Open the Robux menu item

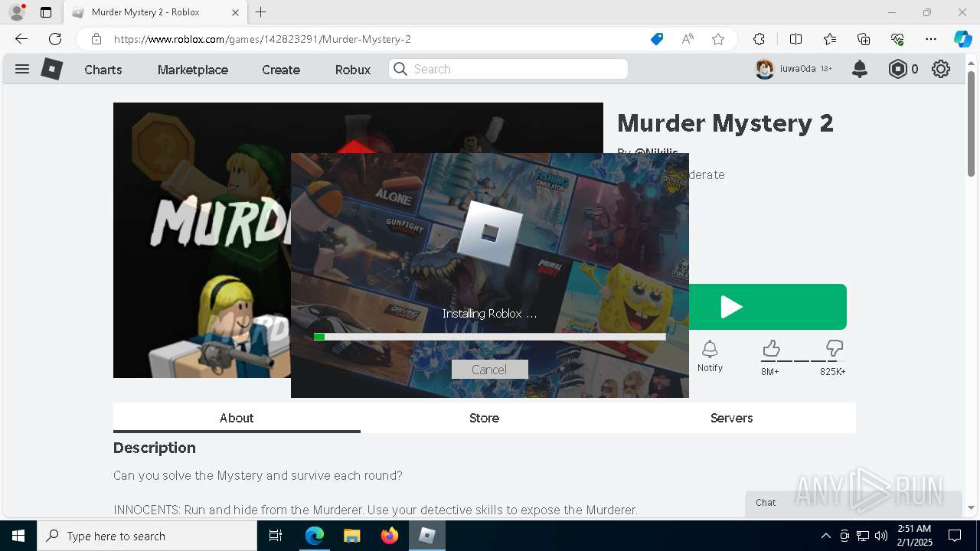tap(353, 70)
